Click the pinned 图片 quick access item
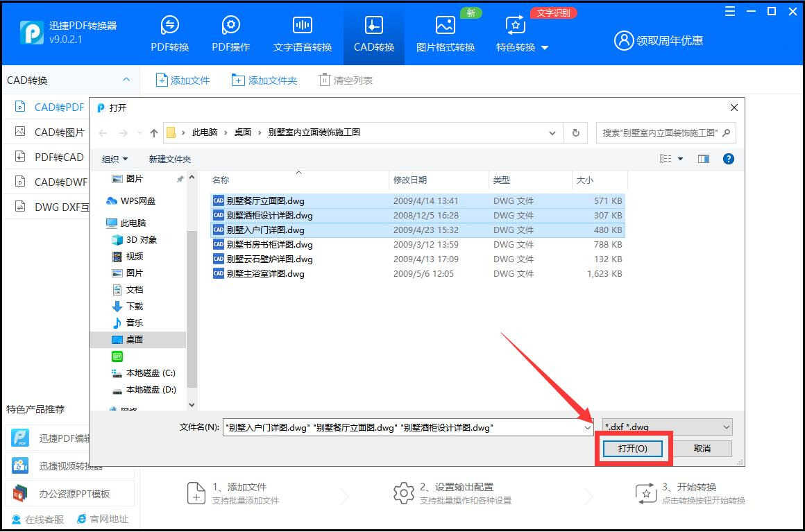The width and height of the screenshot is (805, 532). click(128, 178)
